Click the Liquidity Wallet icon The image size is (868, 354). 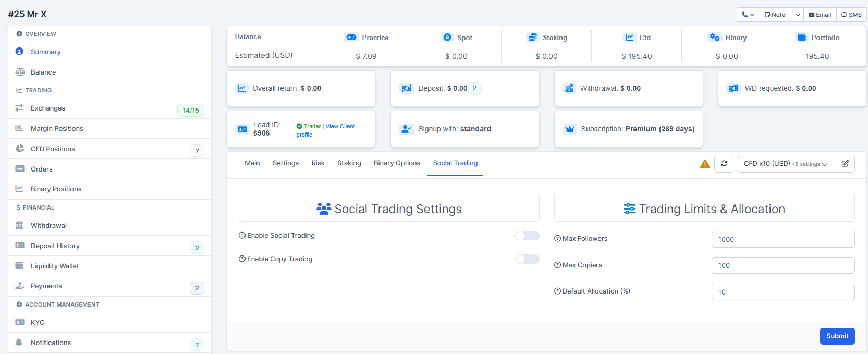(20, 266)
